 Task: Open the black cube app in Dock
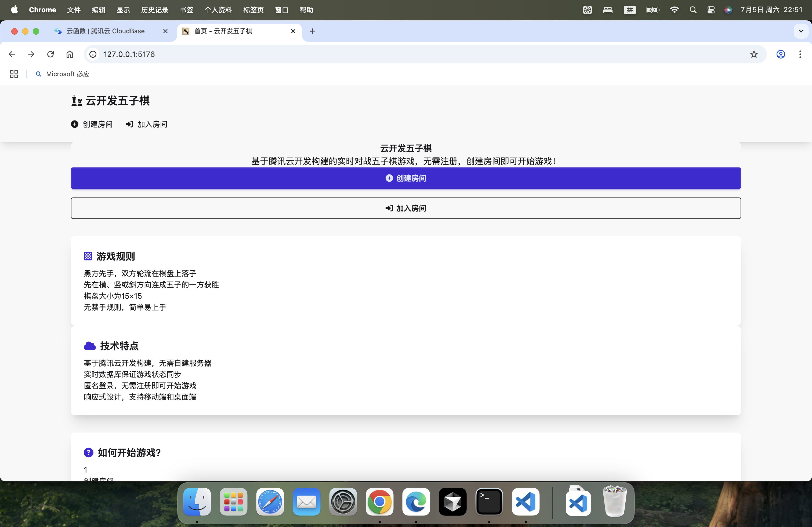tap(453, 502)
